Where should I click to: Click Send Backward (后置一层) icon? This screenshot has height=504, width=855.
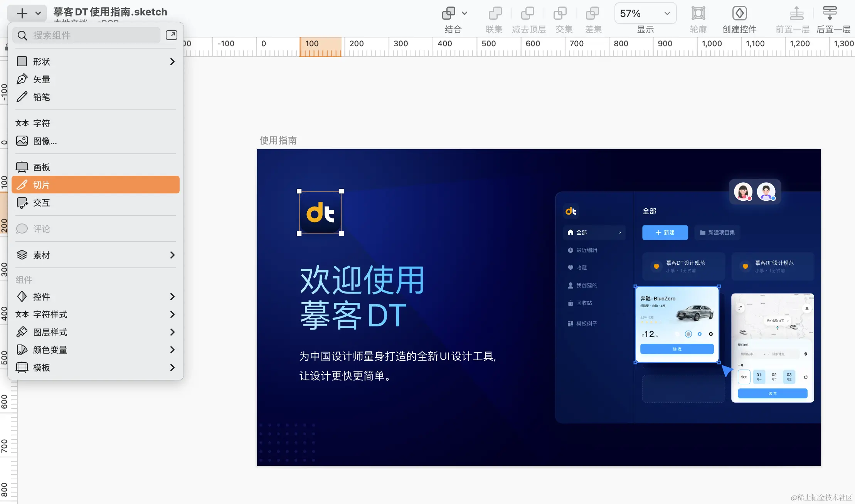[830, 14]
